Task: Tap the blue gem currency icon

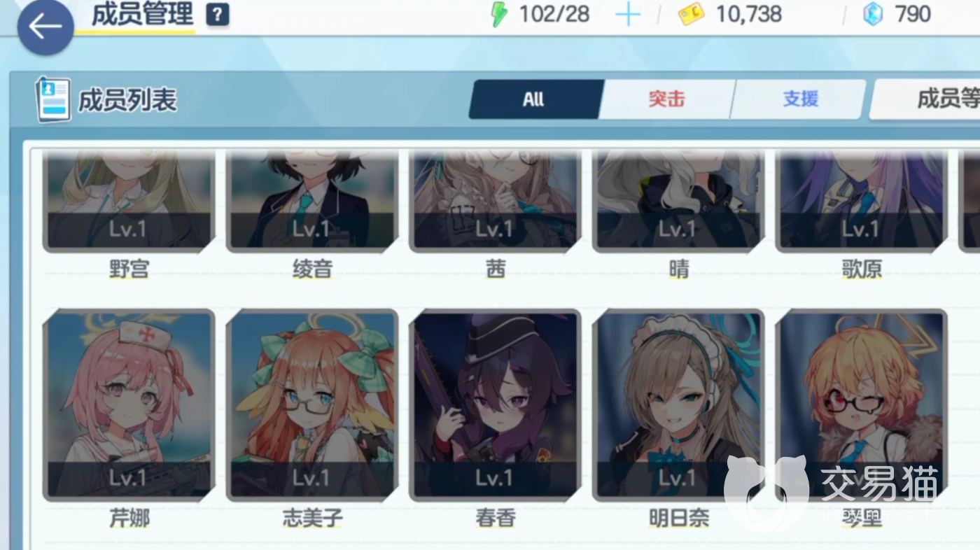Action: click(x=873, y=14)
